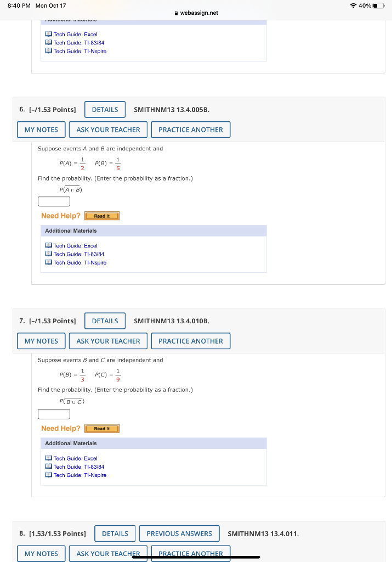The height and width of the screenshot is (562, 392).
Task: Open MY NOTES for question 6
Action: point(41,130)
